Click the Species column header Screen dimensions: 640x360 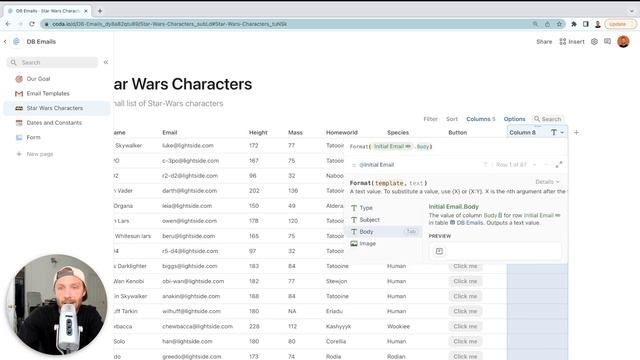pos(398,133)
